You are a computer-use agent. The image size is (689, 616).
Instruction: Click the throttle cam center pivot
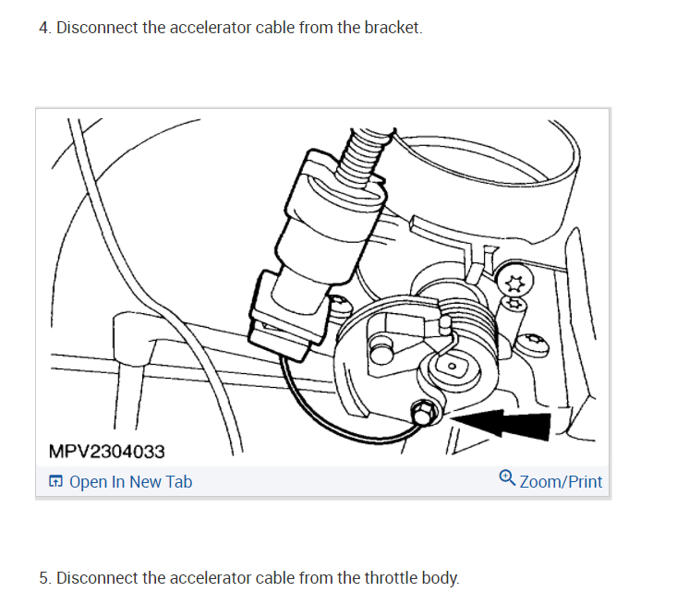click(x=453, y=366)
